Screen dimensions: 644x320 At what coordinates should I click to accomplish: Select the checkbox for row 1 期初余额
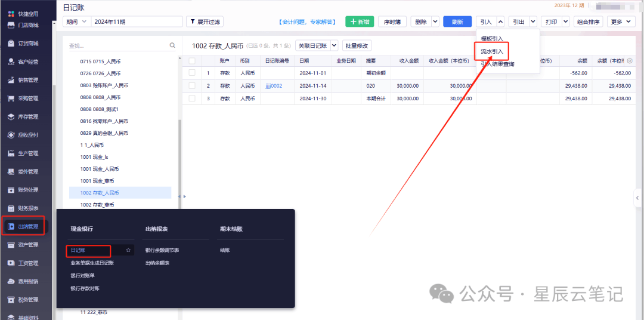pos(192,73)
